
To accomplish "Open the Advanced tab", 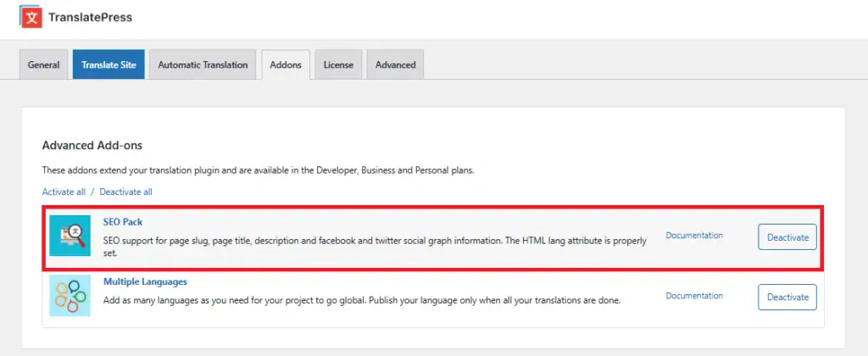I will [395, 64].
